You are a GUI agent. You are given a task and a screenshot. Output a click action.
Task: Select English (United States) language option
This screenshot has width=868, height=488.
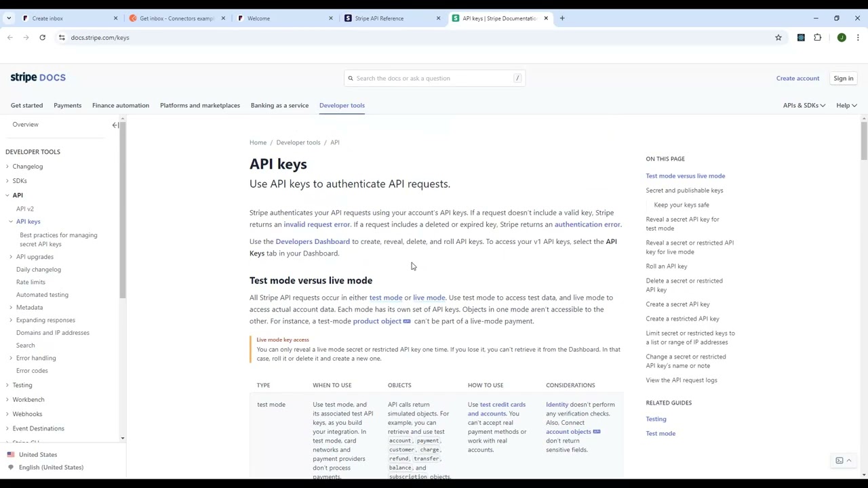click(51, 468)
